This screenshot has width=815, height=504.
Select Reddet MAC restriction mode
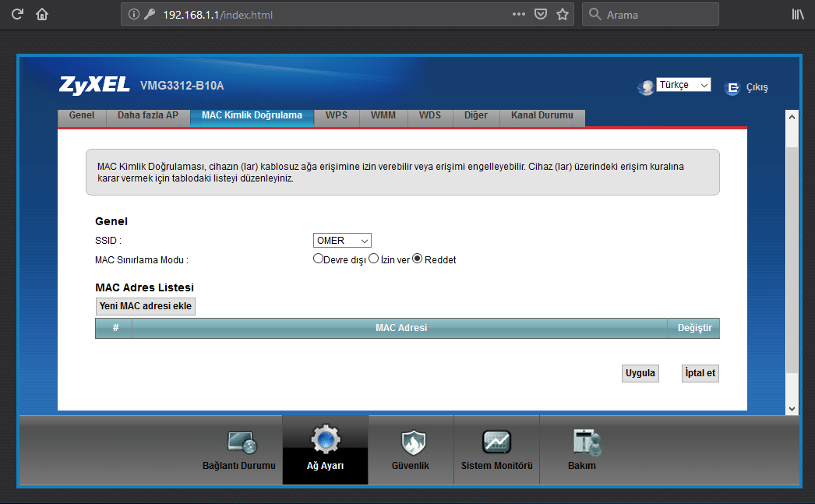click(x=418, y=259)
